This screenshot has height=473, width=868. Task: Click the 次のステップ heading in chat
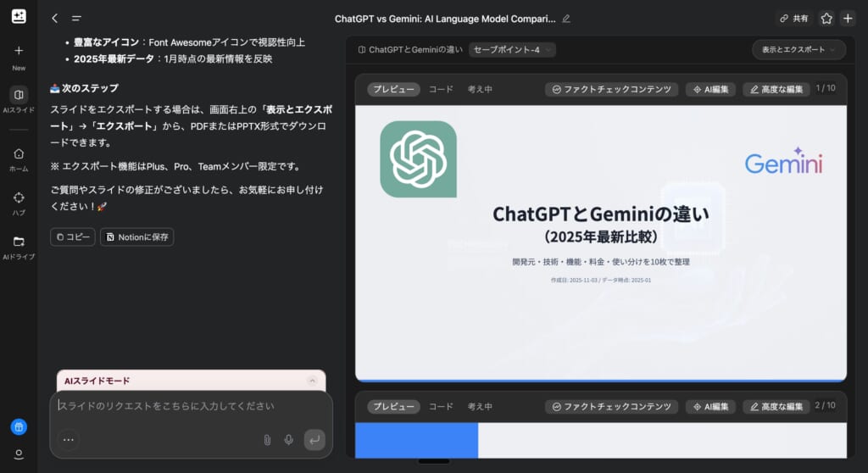click(x=84, y=88)
